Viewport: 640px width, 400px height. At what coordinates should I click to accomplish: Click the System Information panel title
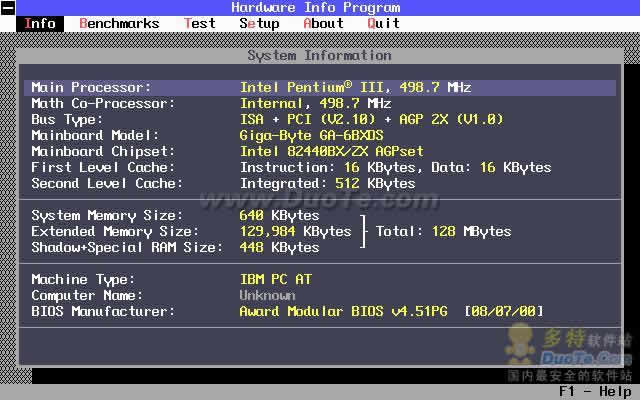[x=320, y=56]
